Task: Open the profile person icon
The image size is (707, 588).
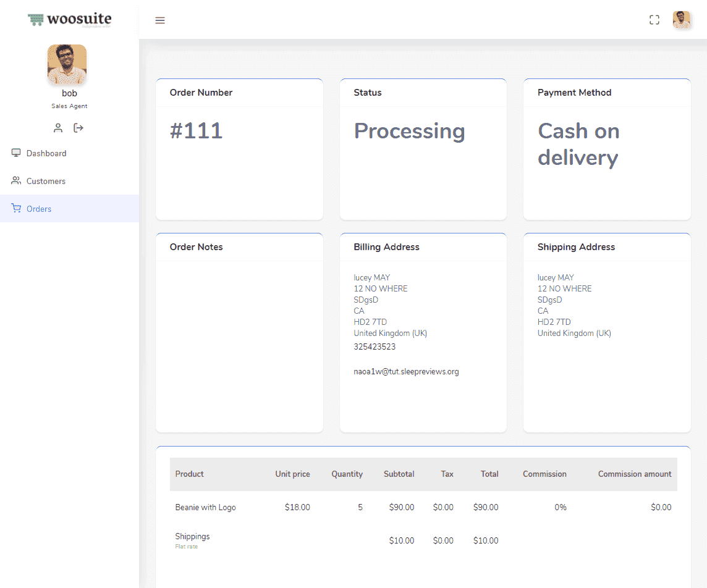Action: [x=58, y=128]
